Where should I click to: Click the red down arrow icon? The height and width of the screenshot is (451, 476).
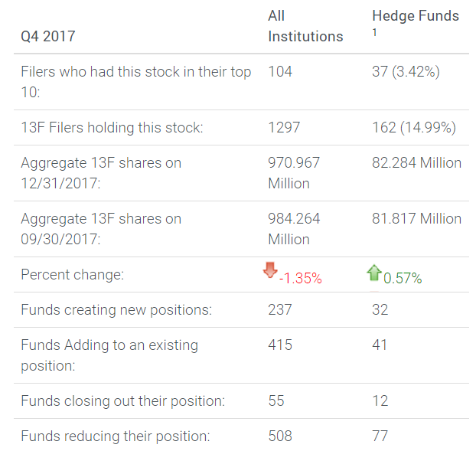(x=269, y=271)
